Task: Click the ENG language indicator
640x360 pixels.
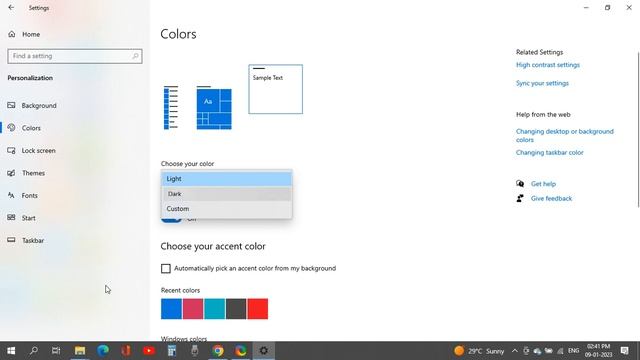Action: click(573, 351)
